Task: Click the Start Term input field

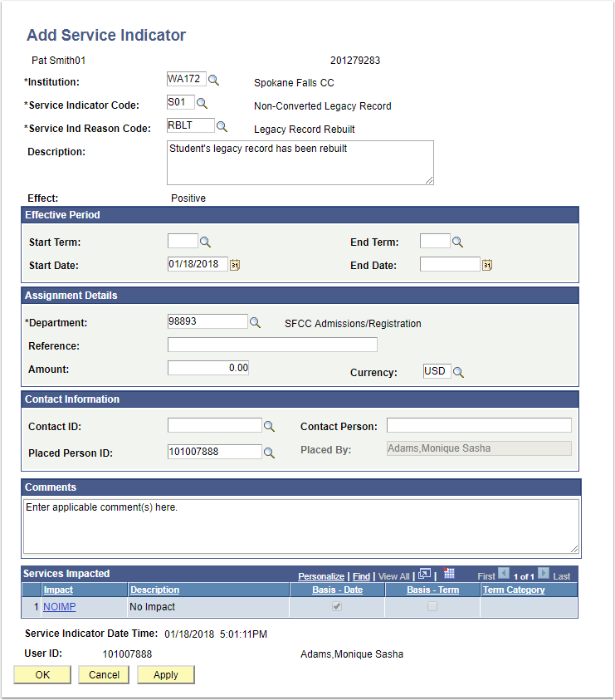Action: [x=183, y=241]
